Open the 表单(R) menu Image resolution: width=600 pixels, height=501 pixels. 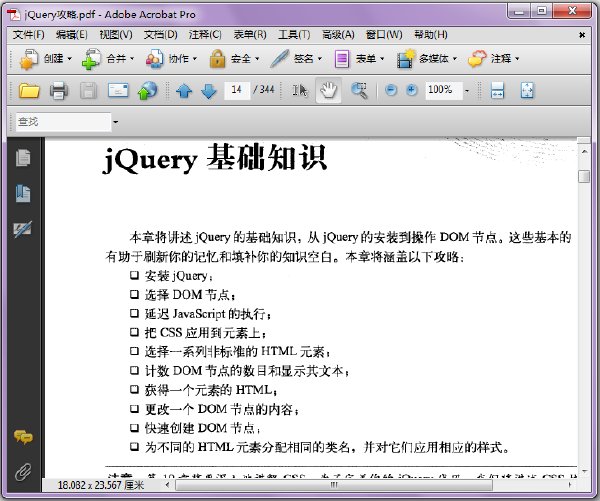[250, 35]
